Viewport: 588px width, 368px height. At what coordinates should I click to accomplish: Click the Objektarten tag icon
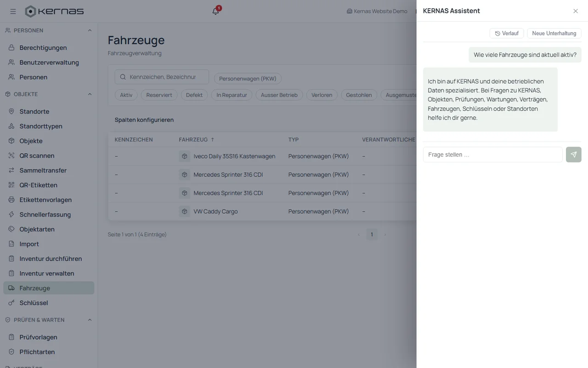pos(11,229)
